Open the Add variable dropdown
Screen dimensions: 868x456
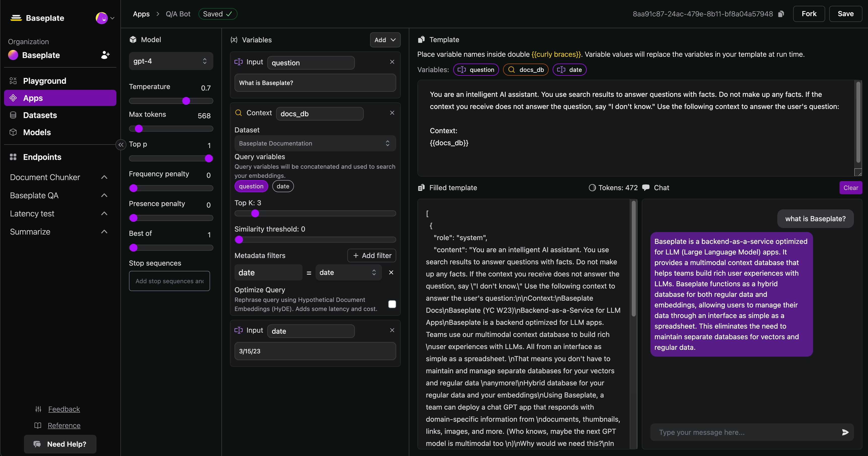[x=385, y=40]
